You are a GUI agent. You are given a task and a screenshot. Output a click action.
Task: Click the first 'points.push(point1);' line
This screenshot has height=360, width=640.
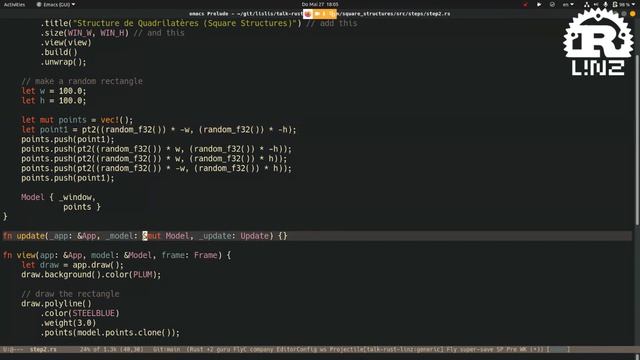tap(68, 140)
